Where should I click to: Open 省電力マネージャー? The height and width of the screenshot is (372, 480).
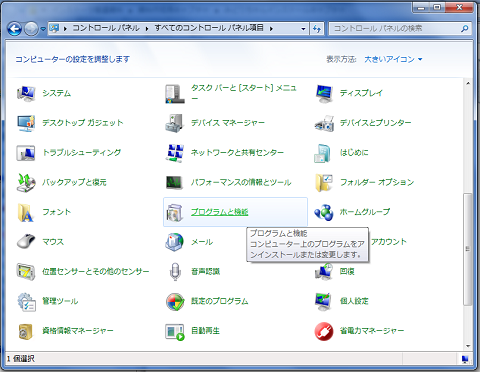click(x=360, y=331)
